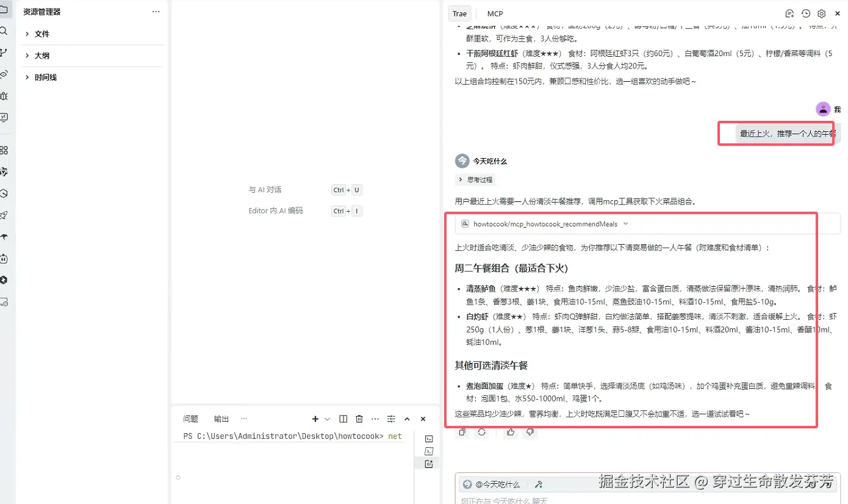
Task: Open the resource explorer more actions menu
Action: 156,11
